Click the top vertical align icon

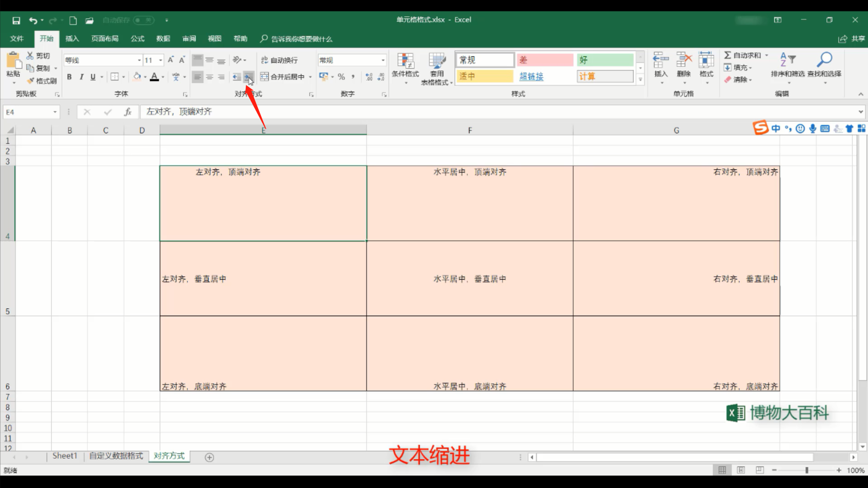(197, 60)
